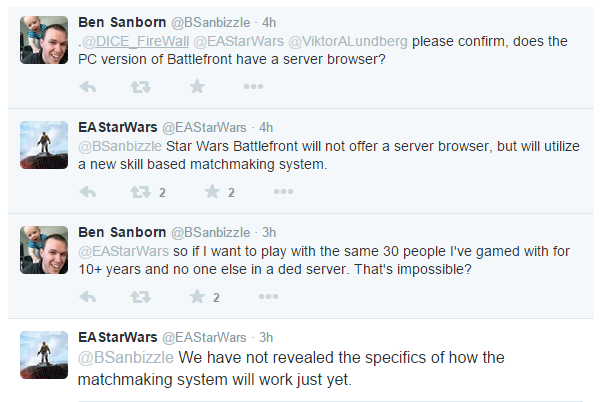Open Ben Sanborn name in third tweet

click(x=122, y=232)
